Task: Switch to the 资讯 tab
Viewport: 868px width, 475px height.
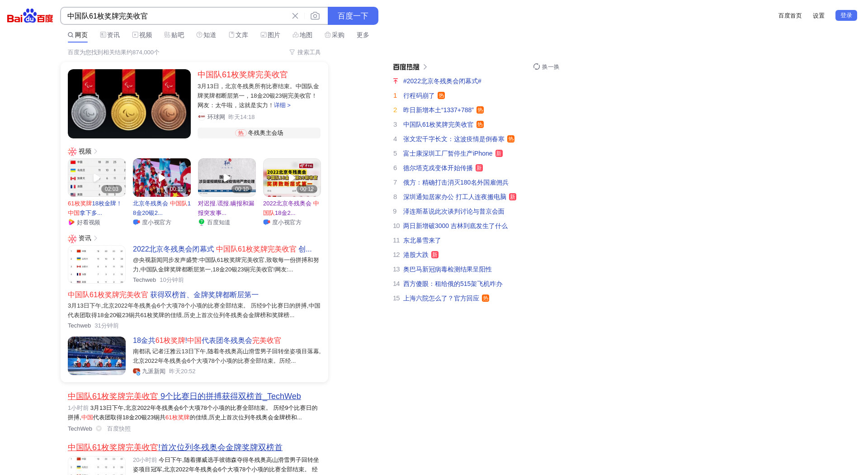Action: (110, 35)
